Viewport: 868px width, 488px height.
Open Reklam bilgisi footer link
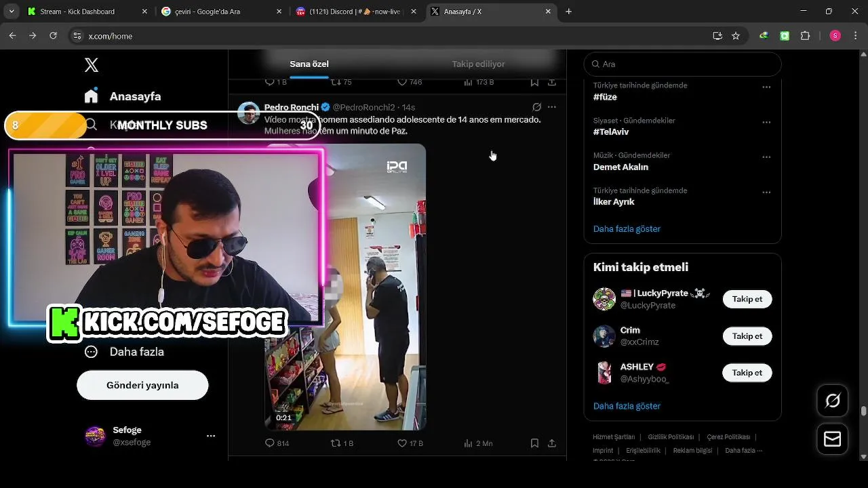coord(692,451)
